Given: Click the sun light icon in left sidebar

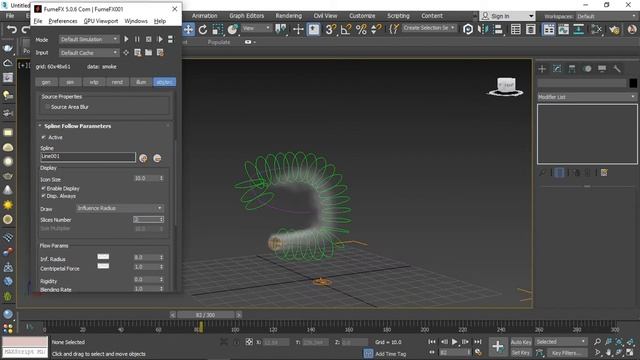Looking at the screenshot, I should 8,205.
